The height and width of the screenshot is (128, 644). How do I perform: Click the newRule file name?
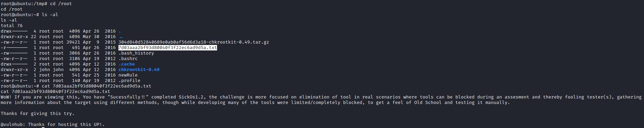point(128,75)
